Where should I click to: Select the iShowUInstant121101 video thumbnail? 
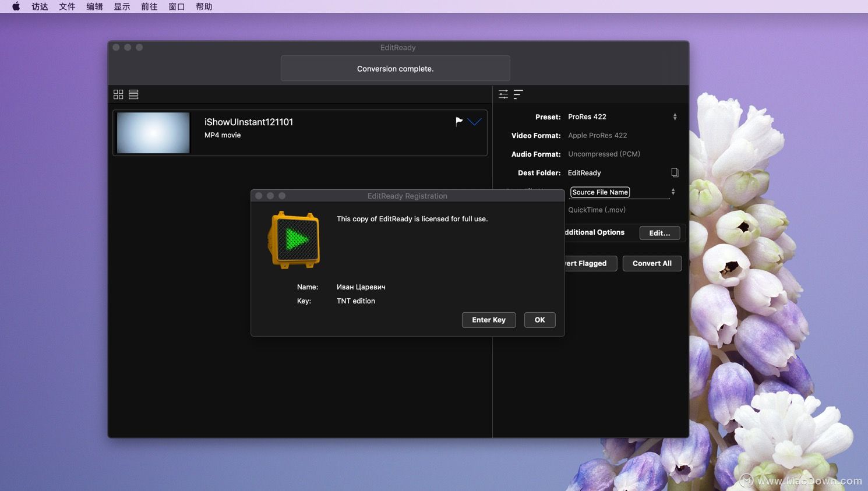coord(153,133)
